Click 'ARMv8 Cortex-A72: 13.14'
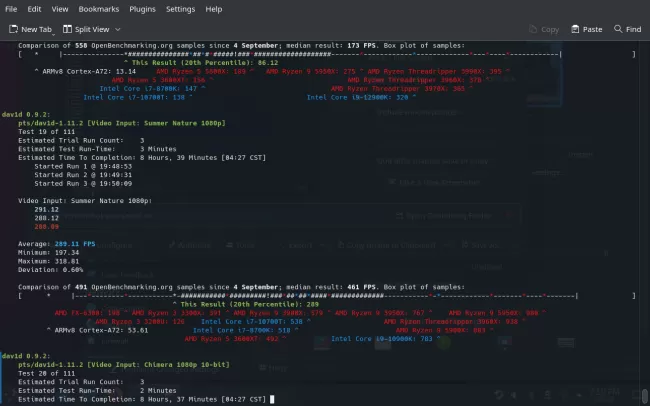Screen dimensions: 650x406 pos(89,71)
